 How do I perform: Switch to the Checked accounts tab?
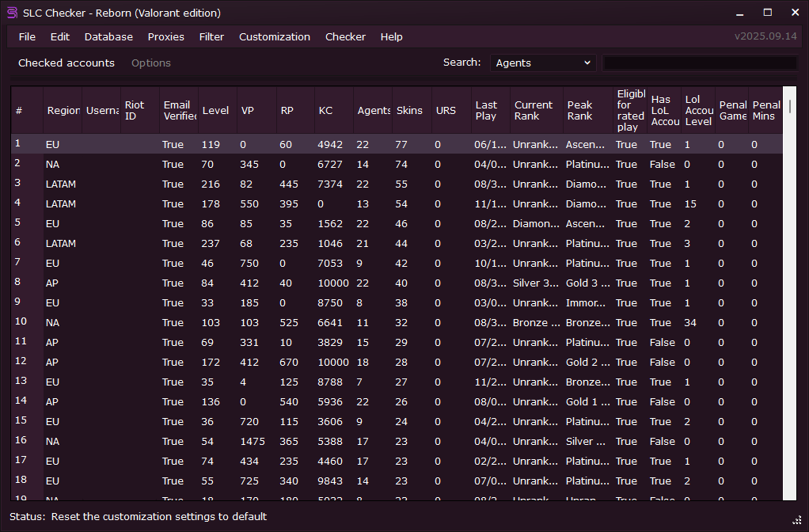(x=66, y=63)
